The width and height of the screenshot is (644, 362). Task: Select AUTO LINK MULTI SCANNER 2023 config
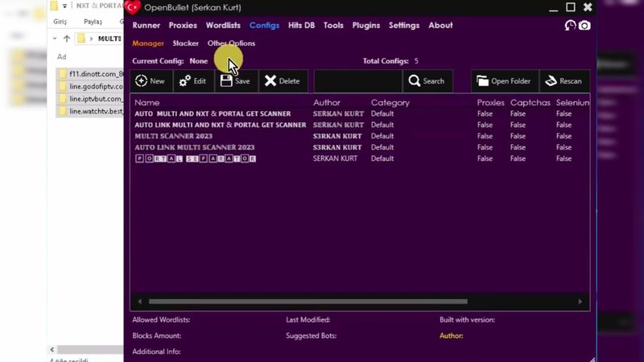tap(195, 147)
